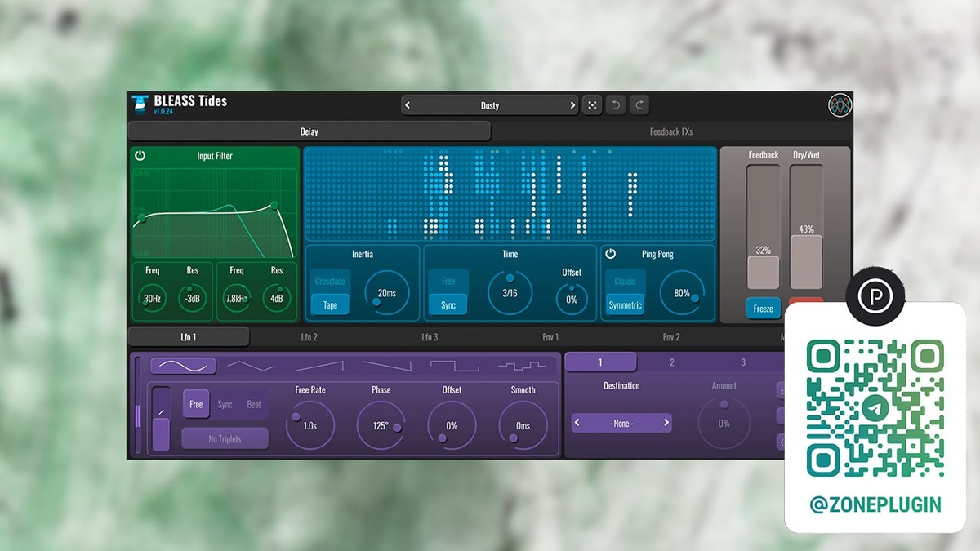The height and width of the screenshot is (551, 980).
Task: Click the LFO Smooth 0ms knob
Action: 523,425
